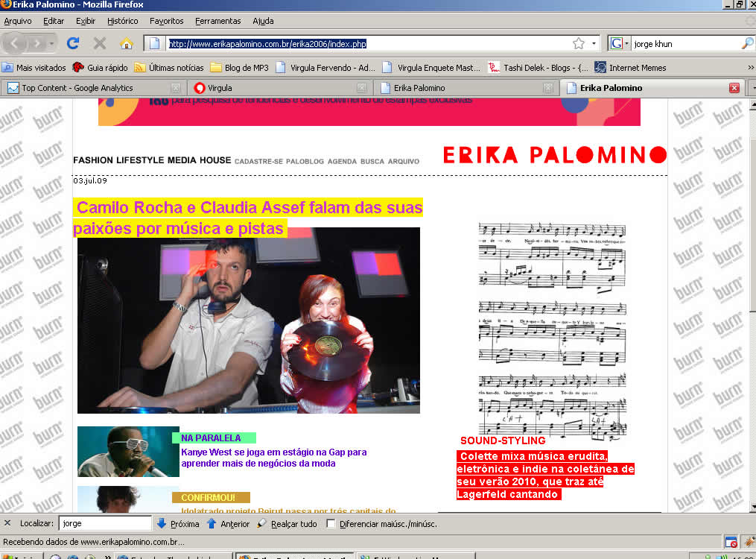Image resolution: width=756 pixels, height=559 pixels.
Task: Reload the current page
Action: (73, 44)
